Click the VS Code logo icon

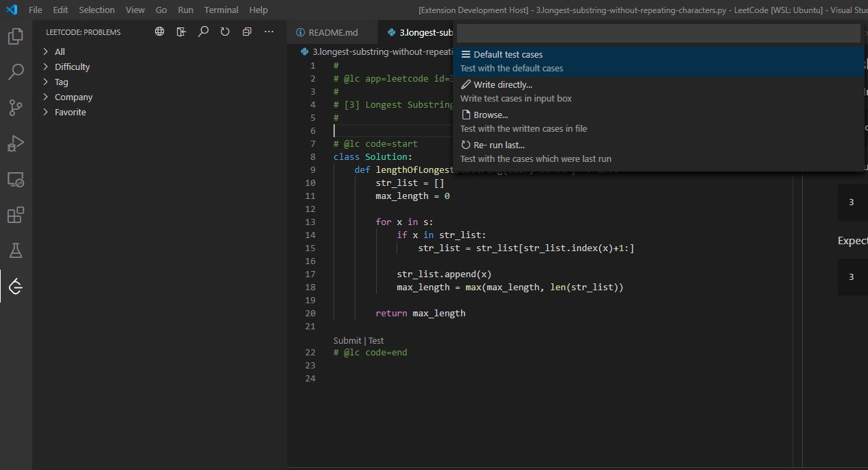click(x=12, y=10)
